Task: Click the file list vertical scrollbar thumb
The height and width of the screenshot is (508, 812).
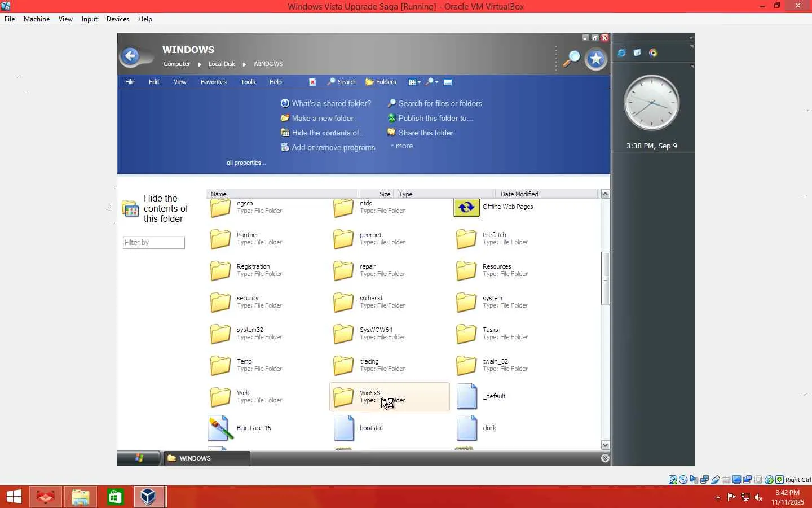Action: 605,278
